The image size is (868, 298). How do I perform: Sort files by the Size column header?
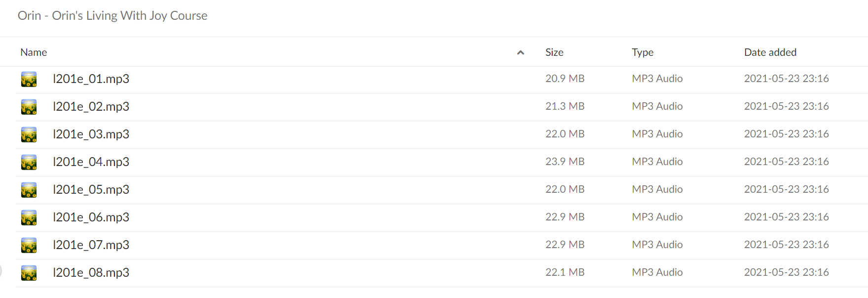(554, 52)
